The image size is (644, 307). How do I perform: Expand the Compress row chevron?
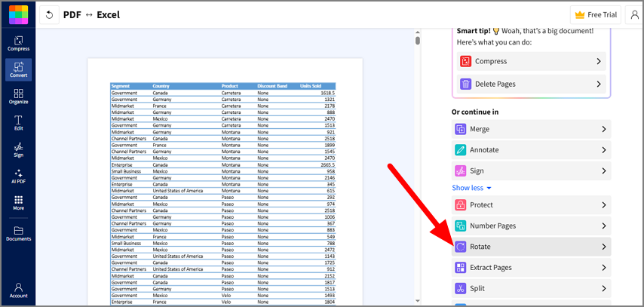pyautogui.click(x=599, y=61)
